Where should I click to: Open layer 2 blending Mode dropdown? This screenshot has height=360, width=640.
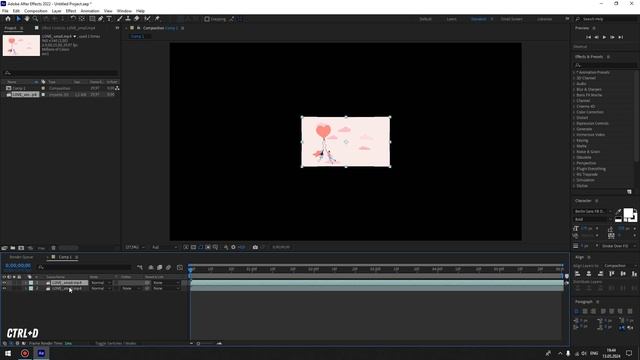pos(100,288)
